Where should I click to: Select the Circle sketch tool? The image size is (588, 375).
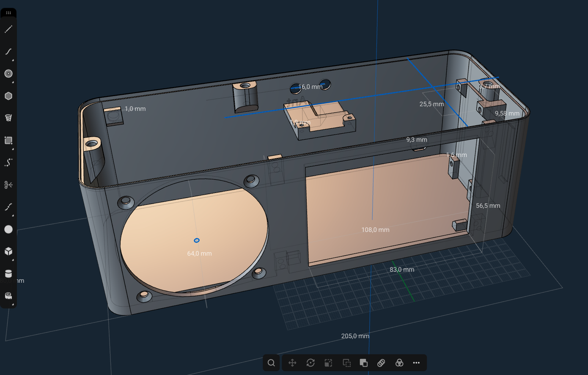8,74
